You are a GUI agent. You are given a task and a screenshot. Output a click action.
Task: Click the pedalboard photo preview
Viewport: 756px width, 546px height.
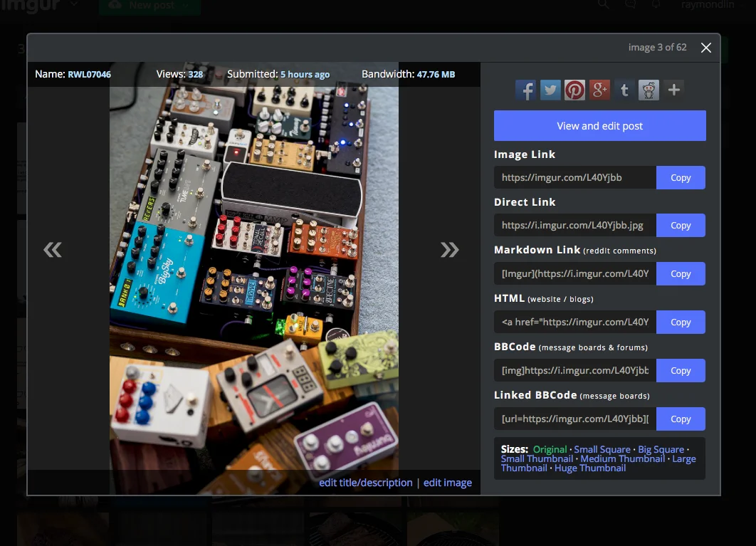tap(254, 278)
